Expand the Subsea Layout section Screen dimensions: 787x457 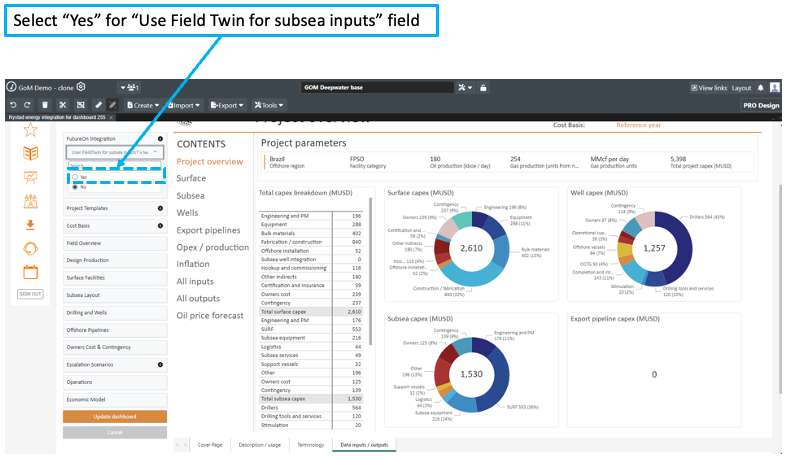[114, 295]
